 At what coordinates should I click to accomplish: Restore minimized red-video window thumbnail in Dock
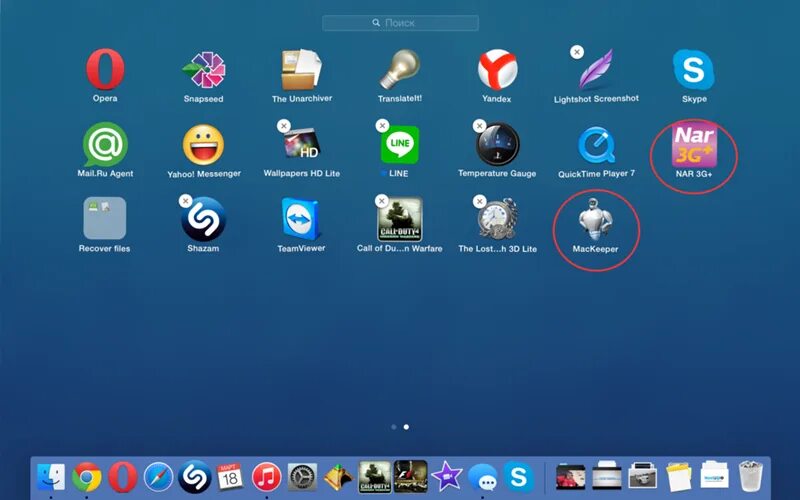tap(570, 477)
